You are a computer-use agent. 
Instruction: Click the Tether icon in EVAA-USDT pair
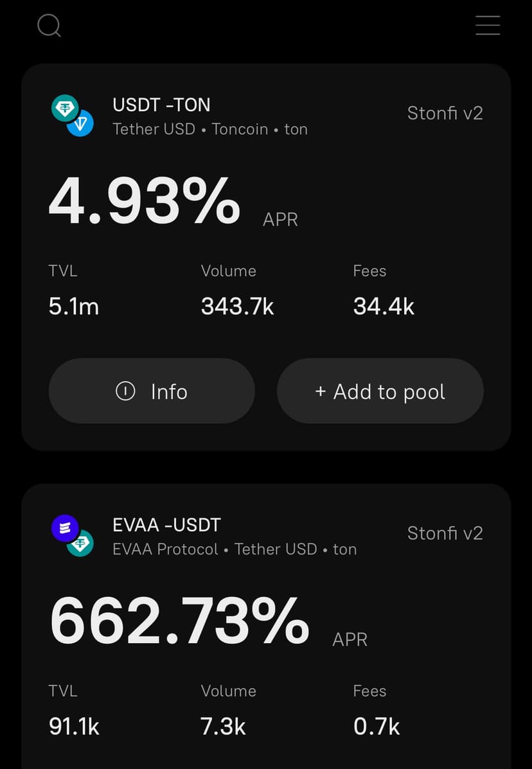[x=81, y=544]
